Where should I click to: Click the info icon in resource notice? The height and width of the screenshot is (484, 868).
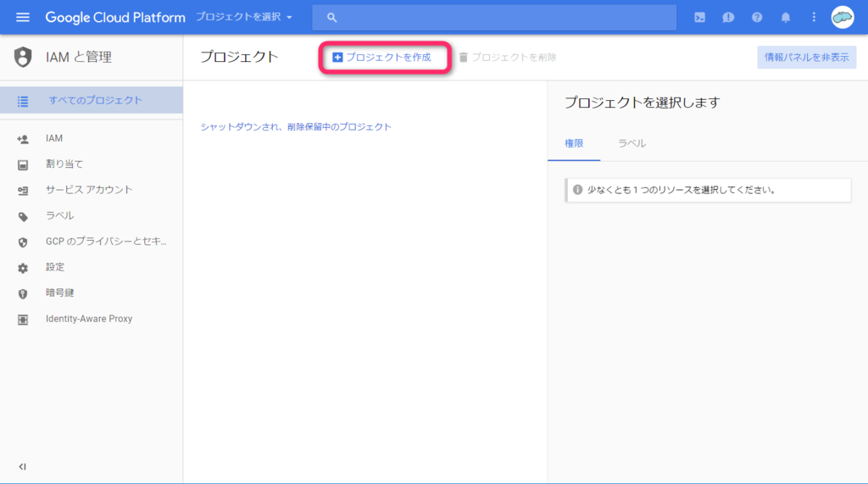pos(577,190)
